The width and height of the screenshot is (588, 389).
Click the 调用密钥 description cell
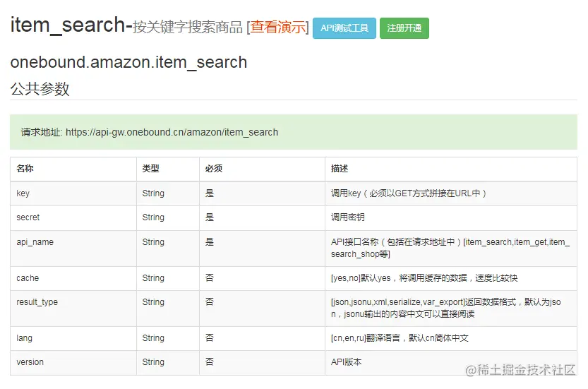347,217
